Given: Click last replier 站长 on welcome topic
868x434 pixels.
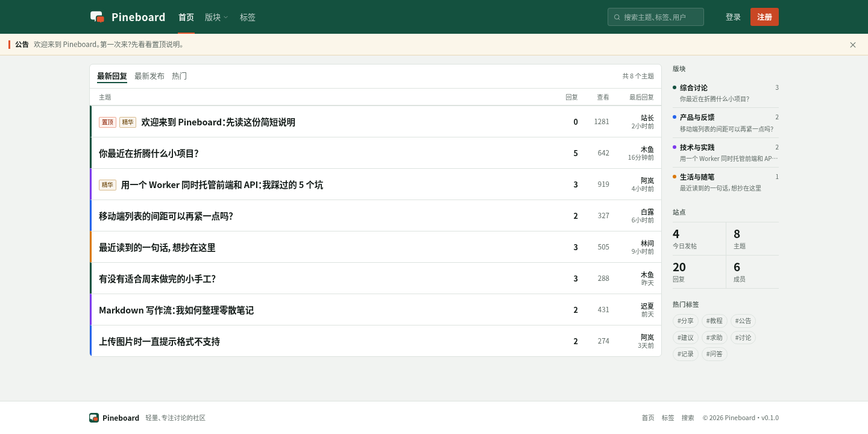Looking at the screenshot, I should [647, 118].
